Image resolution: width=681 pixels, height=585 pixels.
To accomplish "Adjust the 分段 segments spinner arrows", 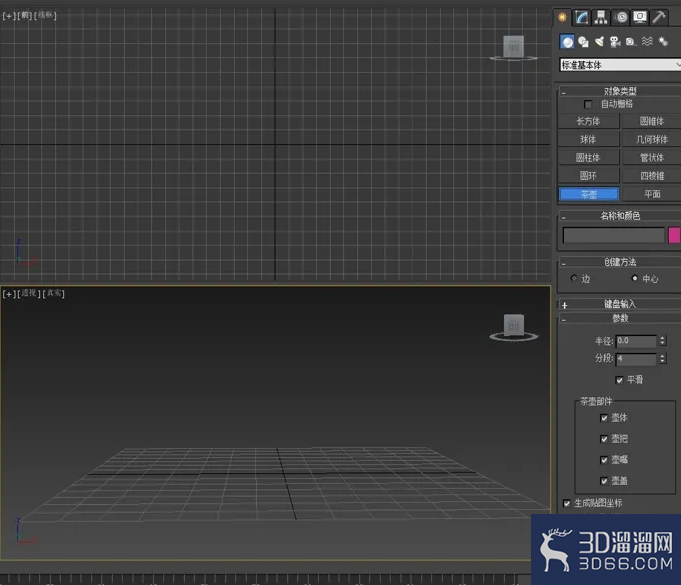I will pyautogui.click(x=662, y=359).
